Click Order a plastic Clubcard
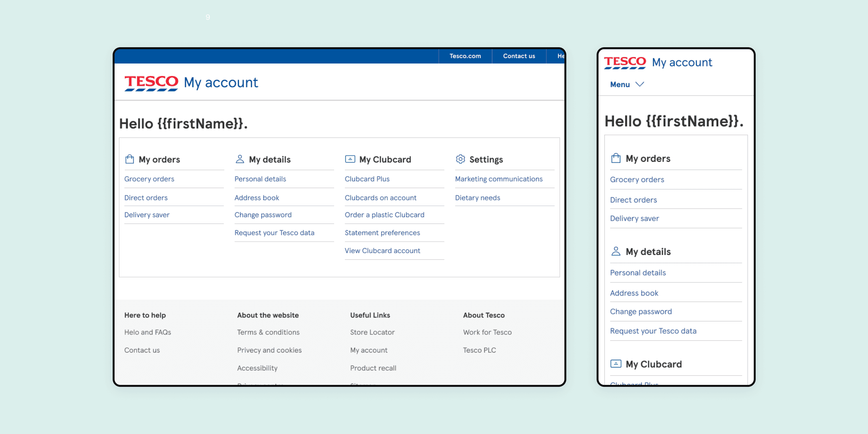The width and height of the screenshot is (868, 434). click(385, 215)
